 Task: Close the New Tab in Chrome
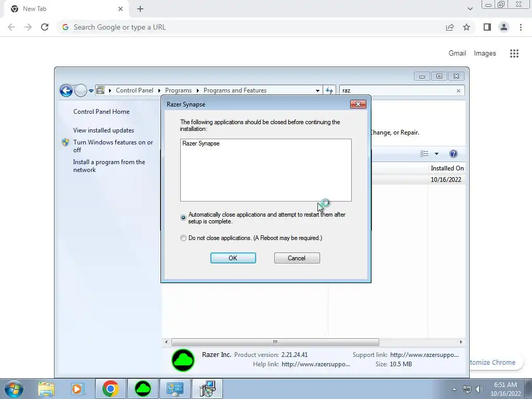pyautogui.click(x=121, y=9)
